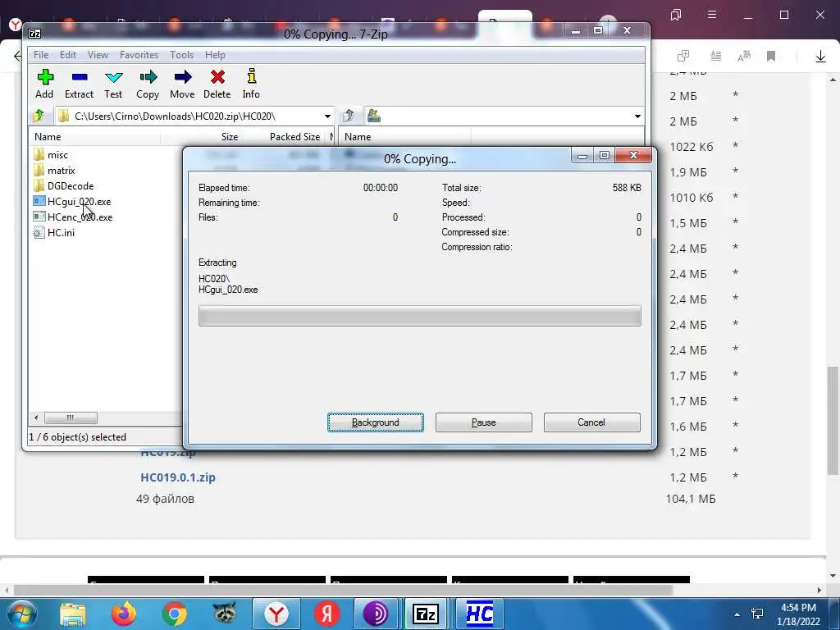Click the Test toolbar icon
840x630 pixels.
click(x=113, y=84)
